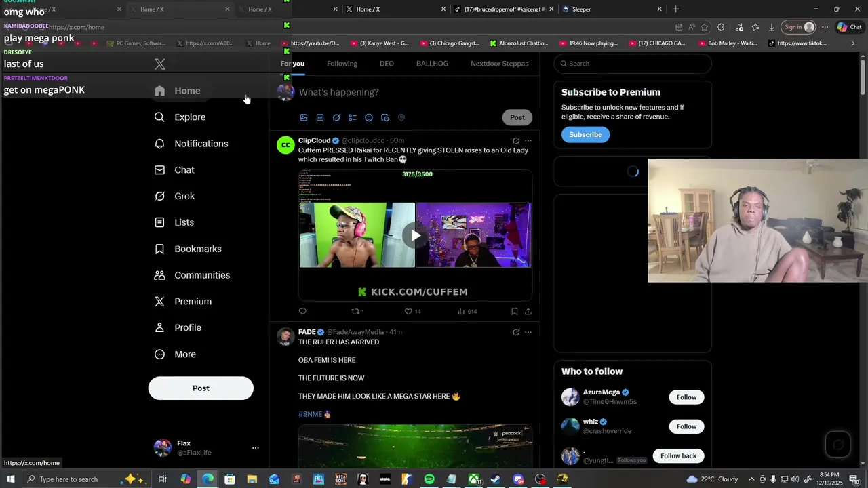The image size is (868, 488).
Task: Open browser Settings and more menu
Action: tap(825, 27)
